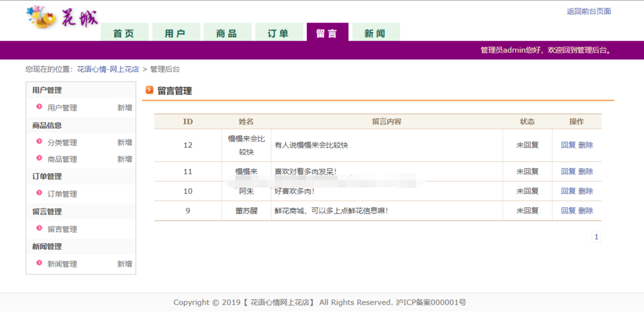Select message text 喜欢对着多肉发呆！
This screenshot has height=314, width=644.
coord(306,171)
